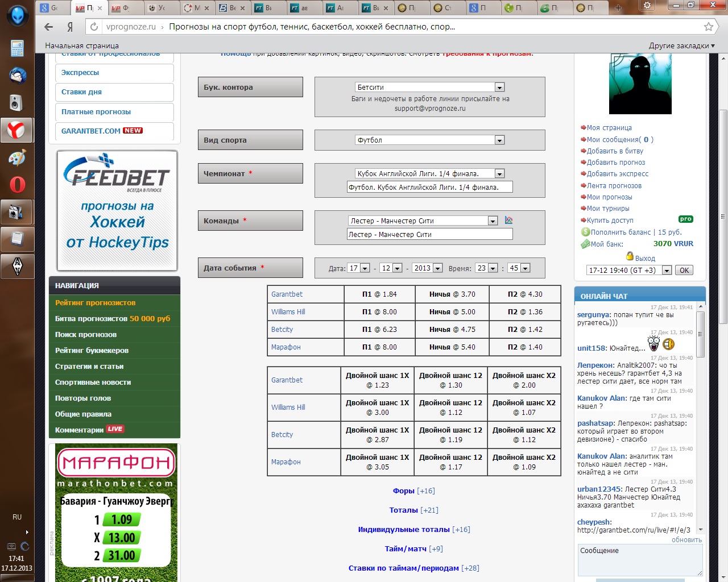
Task: Open Моя страница profile link
Action: point(609,128)
